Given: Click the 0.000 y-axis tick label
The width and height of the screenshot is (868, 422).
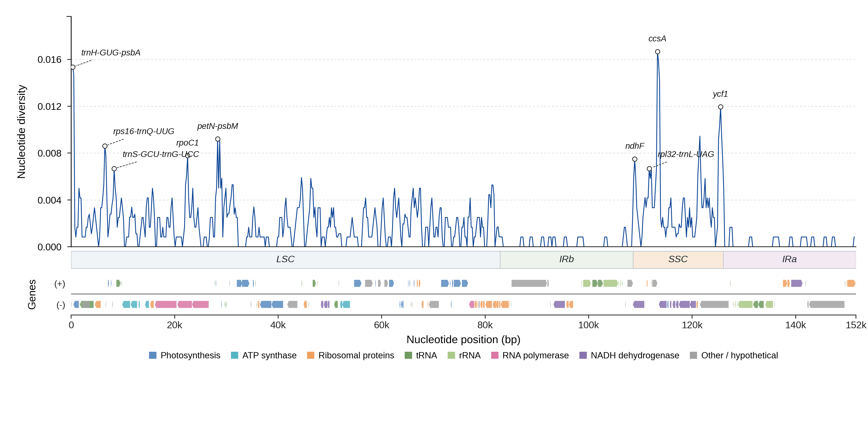Looking at the screenshot, I should pos(50,247).
